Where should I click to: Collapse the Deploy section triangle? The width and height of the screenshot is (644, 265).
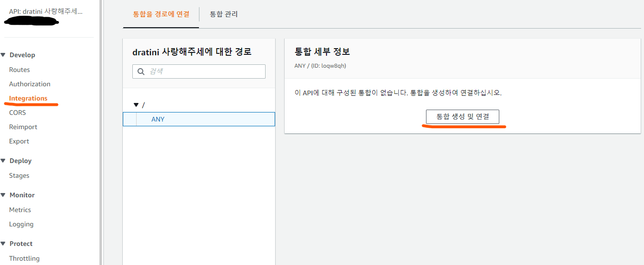point(3,161)
